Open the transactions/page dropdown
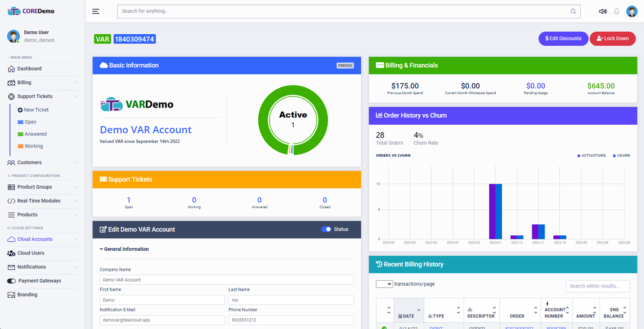 (384, 284)
